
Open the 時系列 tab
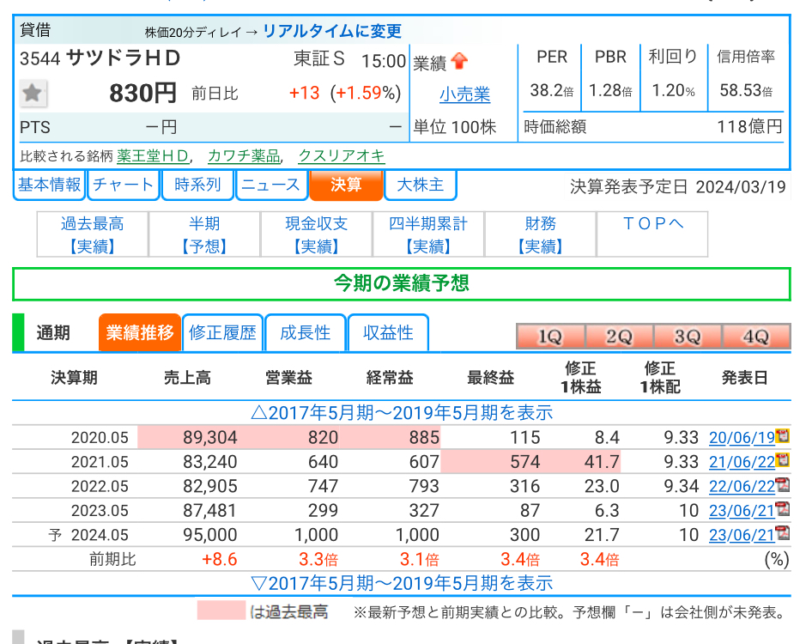(x=197, y=185)
